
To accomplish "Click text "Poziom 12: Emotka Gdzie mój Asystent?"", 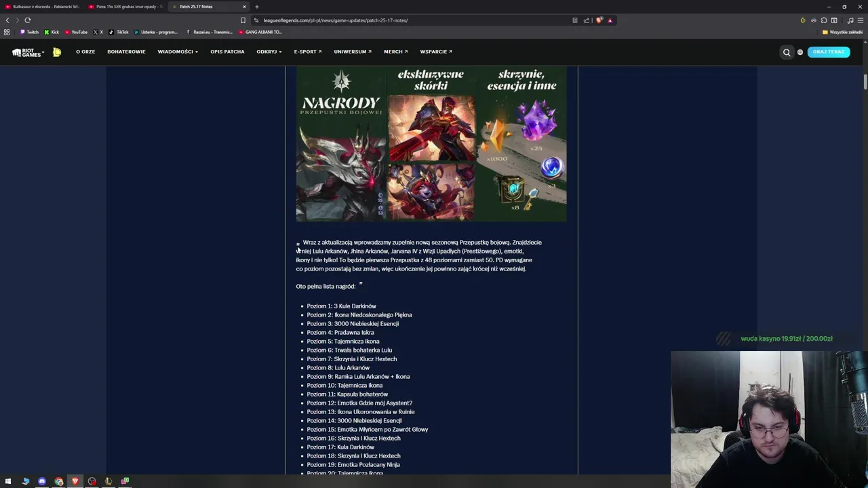I will [359, 403].
